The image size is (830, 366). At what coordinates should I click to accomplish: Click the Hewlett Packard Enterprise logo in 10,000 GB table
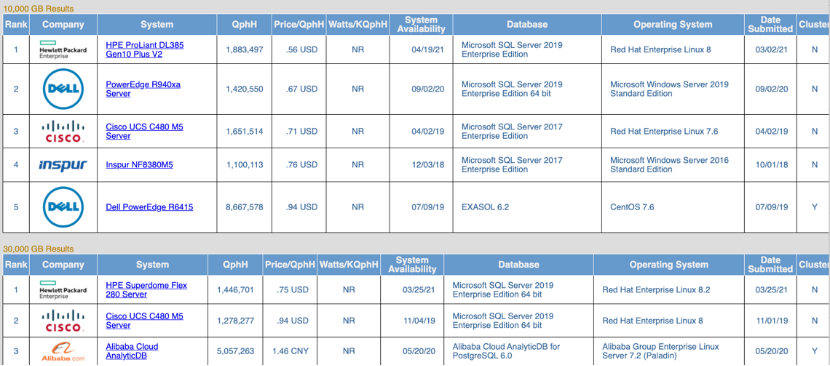(63, 49)
